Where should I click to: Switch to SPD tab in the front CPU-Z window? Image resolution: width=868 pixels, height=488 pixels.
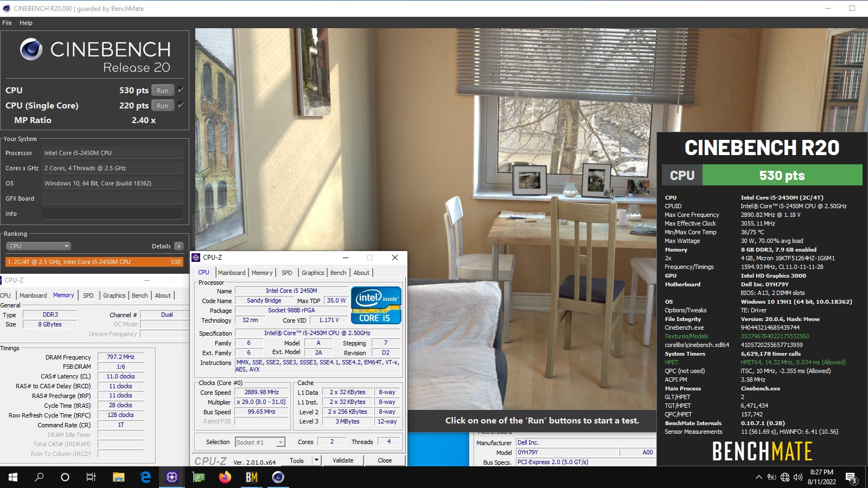point(287,273)
